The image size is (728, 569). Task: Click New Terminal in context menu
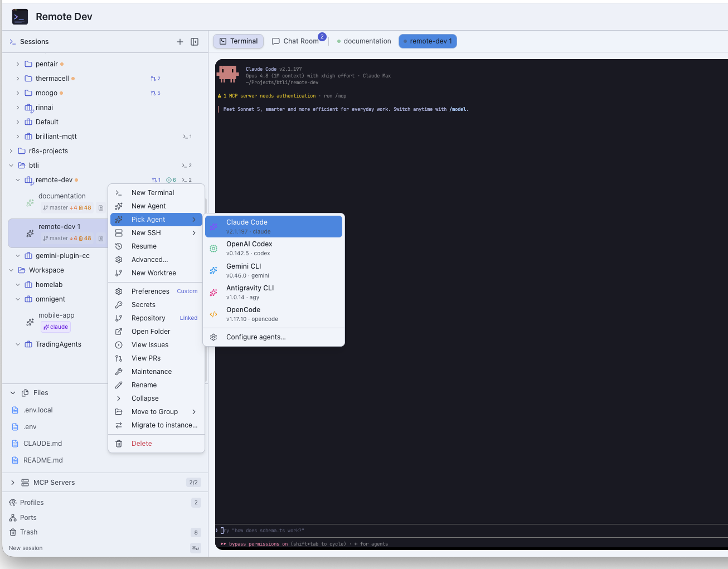(x=156, y=193)
